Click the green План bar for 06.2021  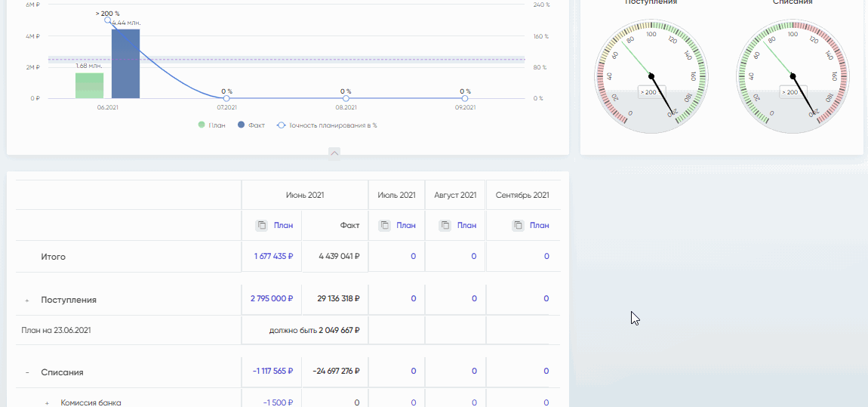pos(90,85)
